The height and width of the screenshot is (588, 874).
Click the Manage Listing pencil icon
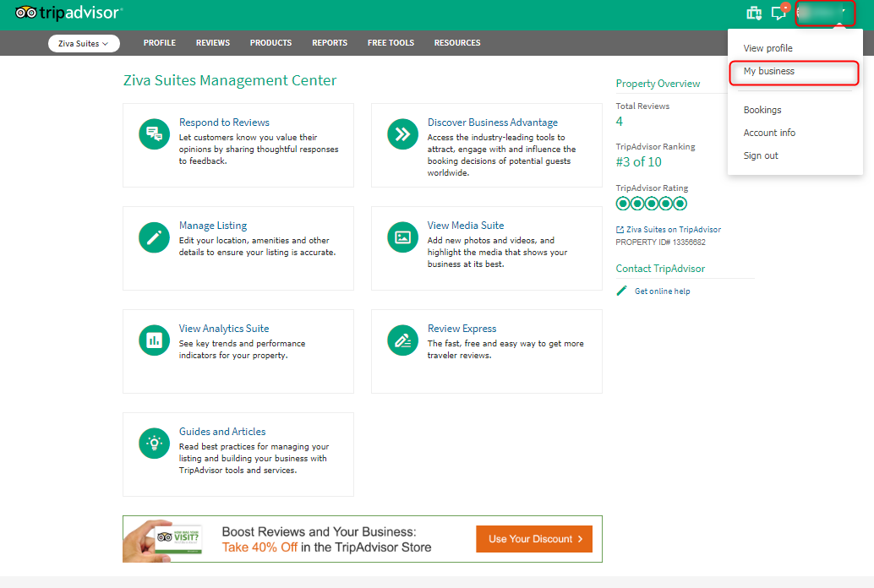tap(154, 237)
